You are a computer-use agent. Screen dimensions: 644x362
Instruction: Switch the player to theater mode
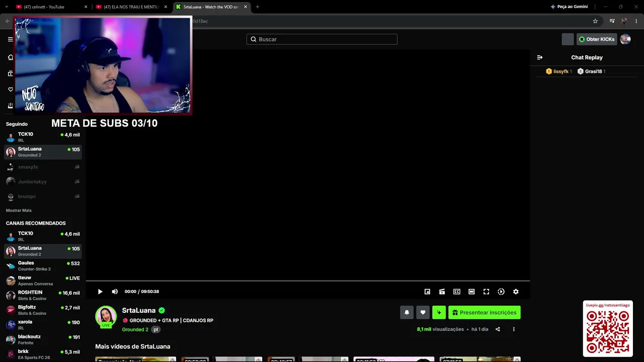[471, 292]
